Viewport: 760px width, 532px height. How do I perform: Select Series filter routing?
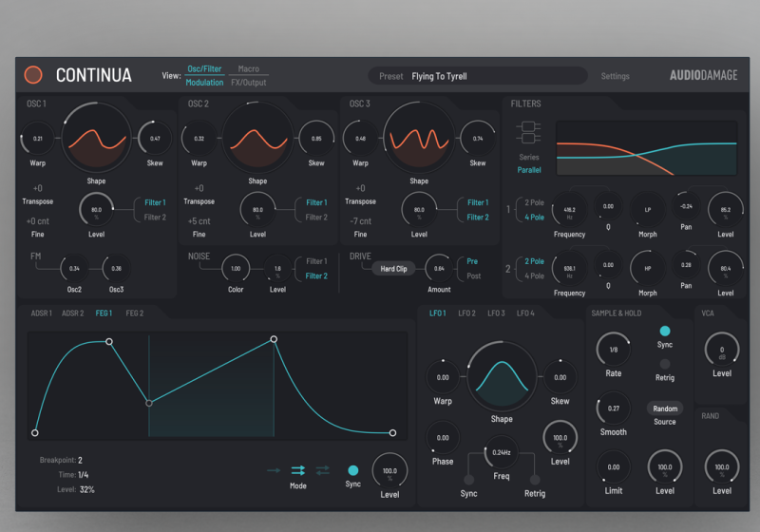click(529, 157)
